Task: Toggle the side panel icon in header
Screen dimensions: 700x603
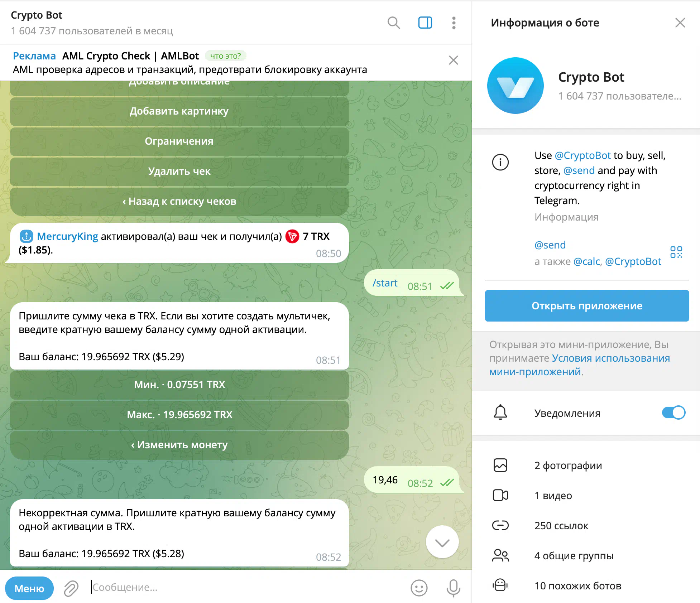Action: (425, 23)
